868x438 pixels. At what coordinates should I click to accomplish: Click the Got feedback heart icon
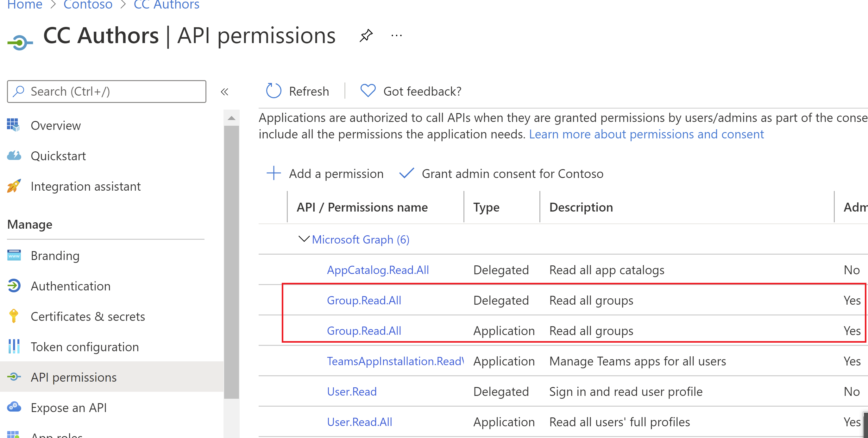click(x=368, y=91)
